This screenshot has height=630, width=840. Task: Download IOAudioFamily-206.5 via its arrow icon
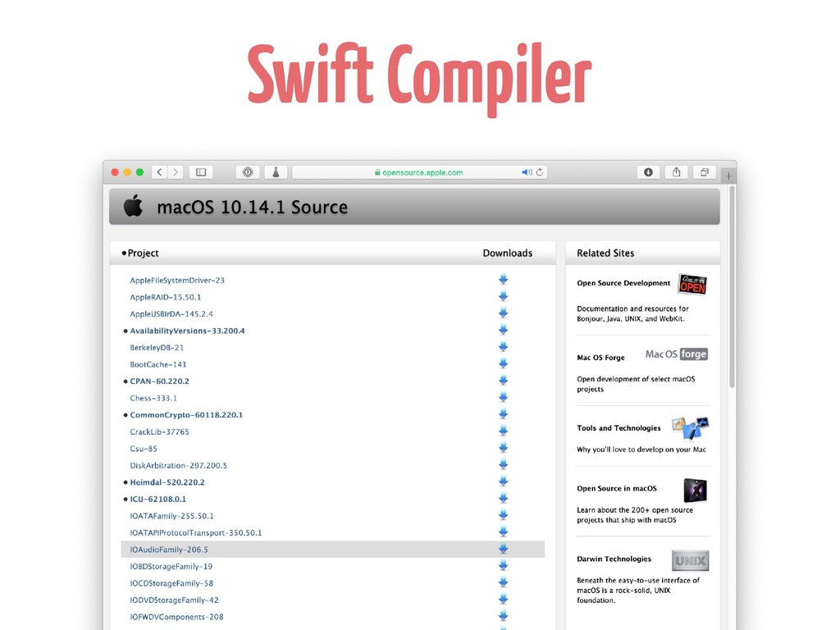503,549
